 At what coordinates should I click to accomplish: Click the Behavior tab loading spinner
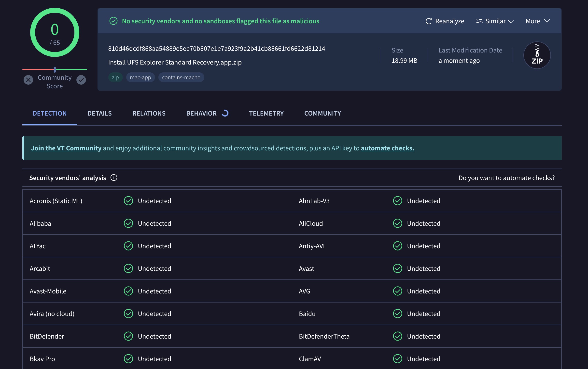point(225,113)
